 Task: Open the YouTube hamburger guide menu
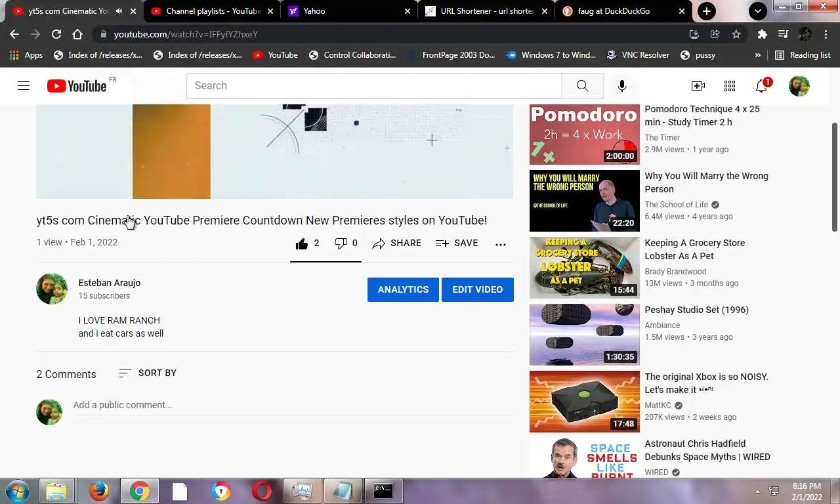[24, 85]
